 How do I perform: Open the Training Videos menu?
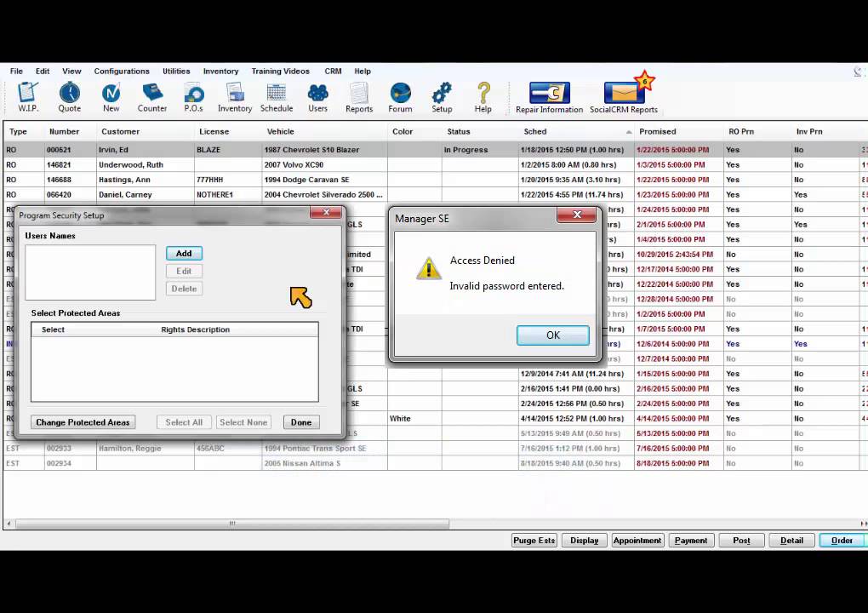coord(281,72)
